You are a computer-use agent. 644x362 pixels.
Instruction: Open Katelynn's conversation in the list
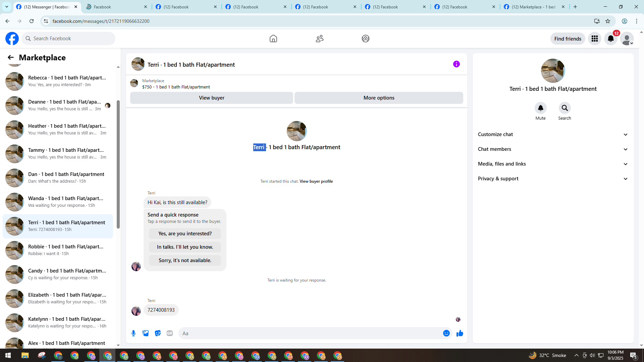(58, 323)
